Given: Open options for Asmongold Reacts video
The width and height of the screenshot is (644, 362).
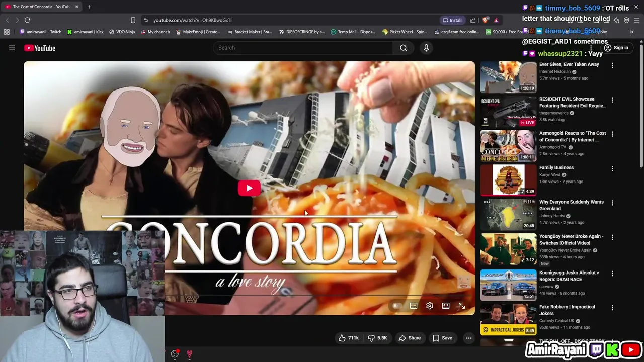Looking at the screenshot, I should pos(612,134).
